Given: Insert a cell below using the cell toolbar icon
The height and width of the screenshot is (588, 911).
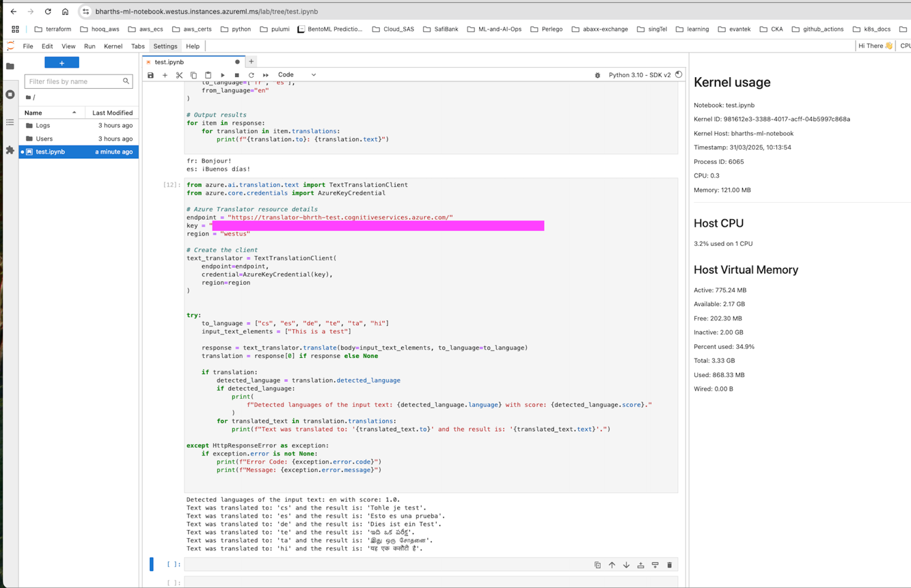Looking at the screenshot, I should coord(655,565).
